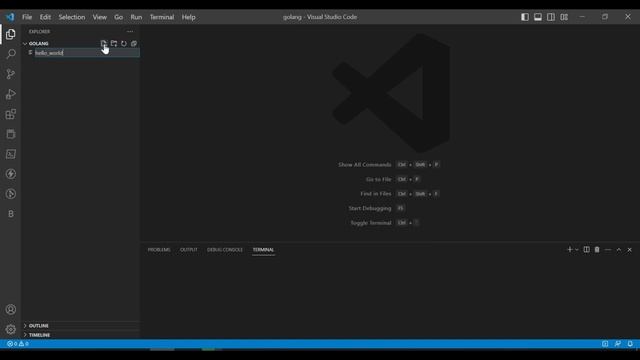This screenshot has width=640, height=360.
Task: Open the Extensions view
Action: (x=11, y=114)
